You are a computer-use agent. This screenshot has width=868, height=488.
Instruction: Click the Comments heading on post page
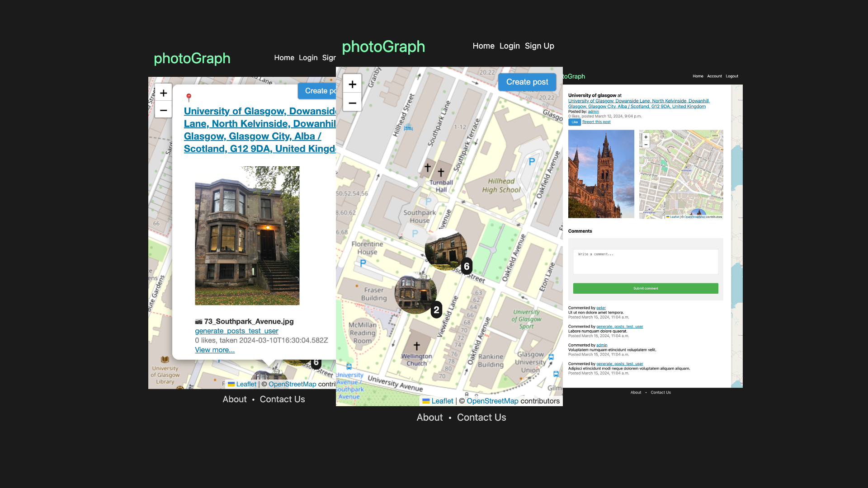[x=580, y=231]
